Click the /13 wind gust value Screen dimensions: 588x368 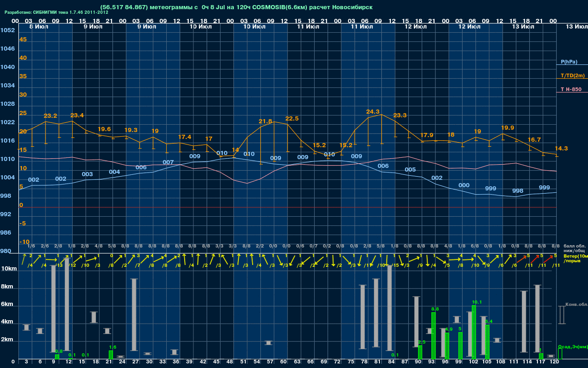(x=59, y=265)
